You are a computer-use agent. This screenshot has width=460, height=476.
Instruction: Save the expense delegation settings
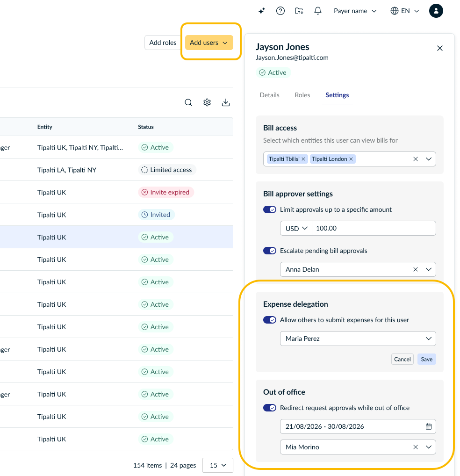tap(427, 359)
